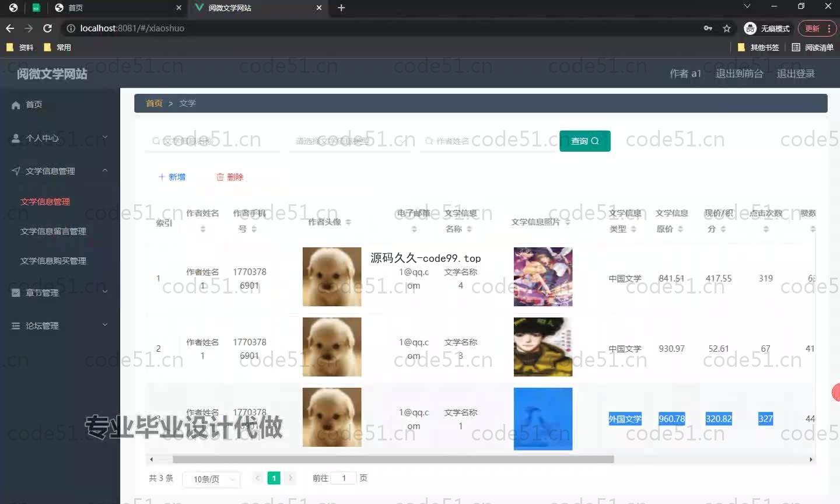Bookmark this page with the star icon
This screenshot has width=840, height=504.
(727, 28)
